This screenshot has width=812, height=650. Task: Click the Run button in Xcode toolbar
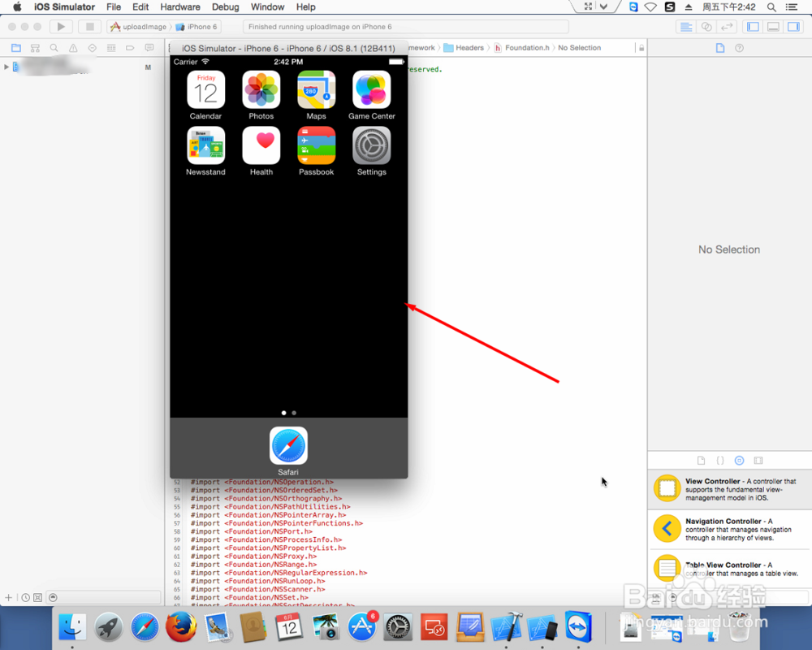[61, 26]
